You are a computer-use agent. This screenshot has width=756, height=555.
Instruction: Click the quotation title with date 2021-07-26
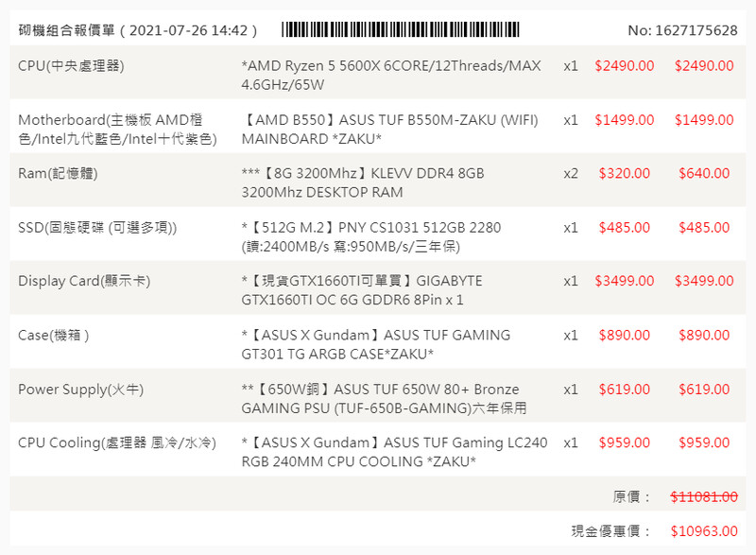(138, 30)
